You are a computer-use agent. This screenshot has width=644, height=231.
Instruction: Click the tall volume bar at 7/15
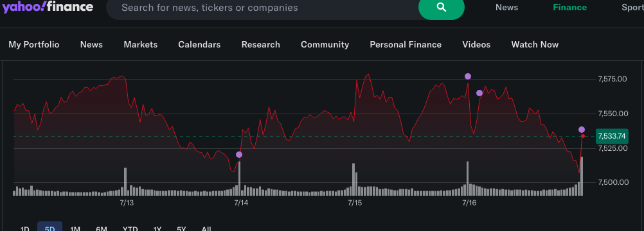click(x=353, y=179)
